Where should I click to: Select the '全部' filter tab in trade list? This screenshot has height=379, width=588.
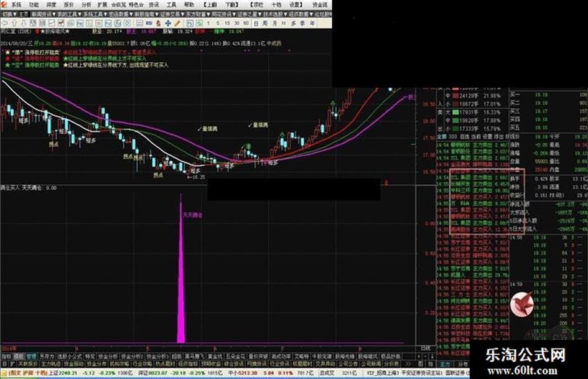coord(442,136)
